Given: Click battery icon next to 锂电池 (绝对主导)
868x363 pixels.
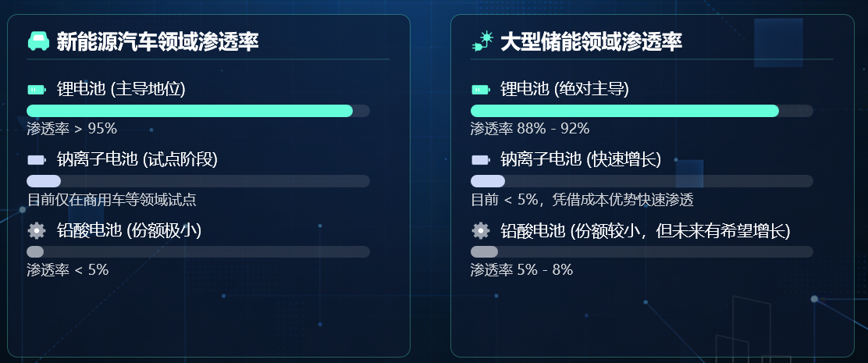Looking at the screenshot, I should (481, 90).
